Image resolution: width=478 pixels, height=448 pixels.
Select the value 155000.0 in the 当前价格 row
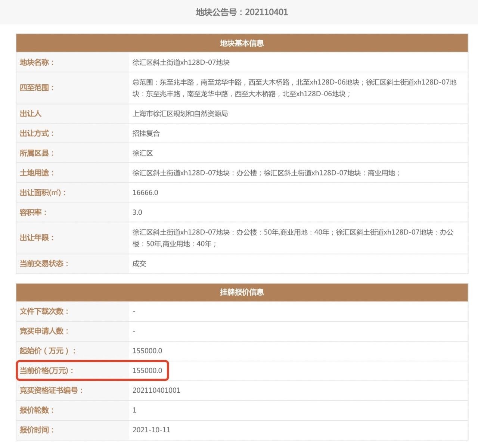[x=148, y=371]
